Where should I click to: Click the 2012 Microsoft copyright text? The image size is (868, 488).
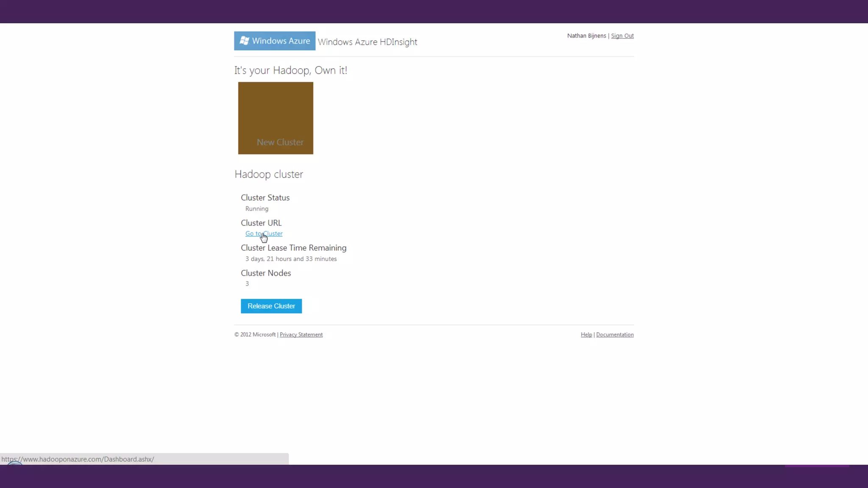point(255,335)
